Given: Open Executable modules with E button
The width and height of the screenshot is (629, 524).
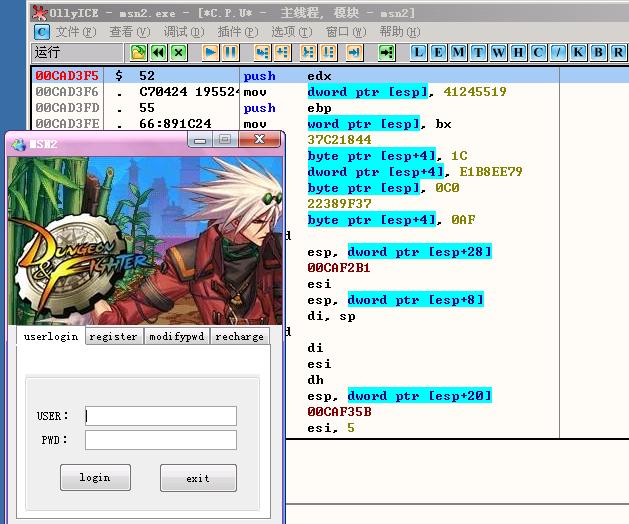Looking at the screenshot, I should point(438,53).
